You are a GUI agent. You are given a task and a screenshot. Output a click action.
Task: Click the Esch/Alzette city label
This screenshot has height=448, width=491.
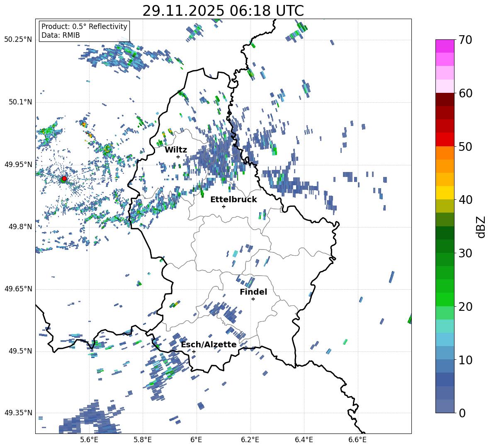[209, 345]
